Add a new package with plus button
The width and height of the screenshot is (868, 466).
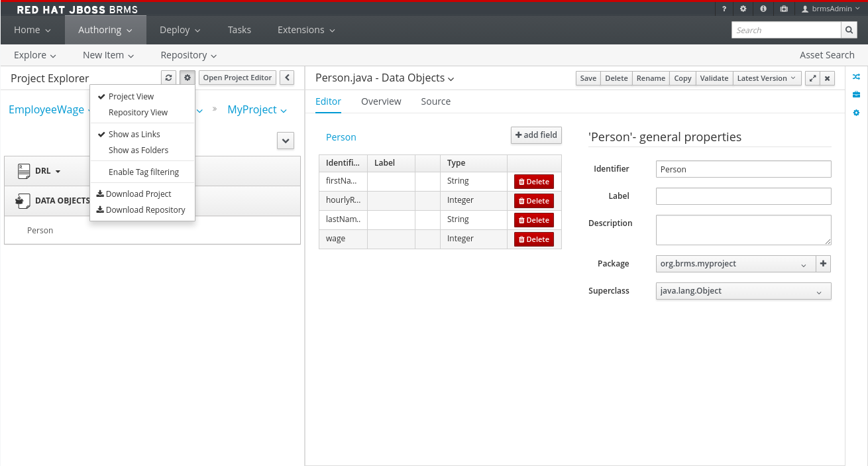[x=823, y=264]
